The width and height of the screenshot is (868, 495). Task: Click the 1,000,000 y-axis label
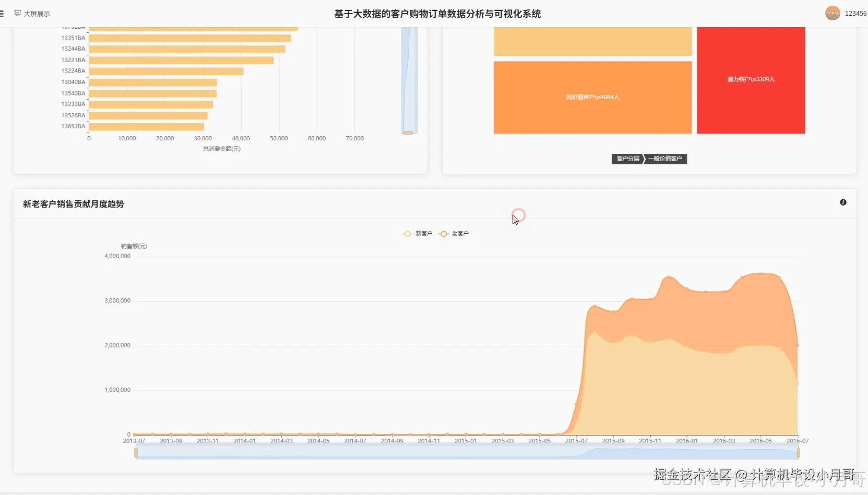click(x=117, y=390)
